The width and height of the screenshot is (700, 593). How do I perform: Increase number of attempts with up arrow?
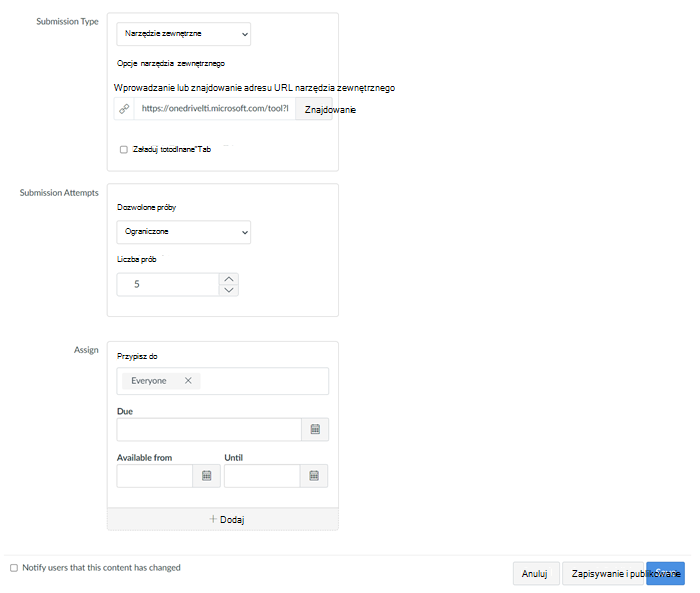click(229, 279)
